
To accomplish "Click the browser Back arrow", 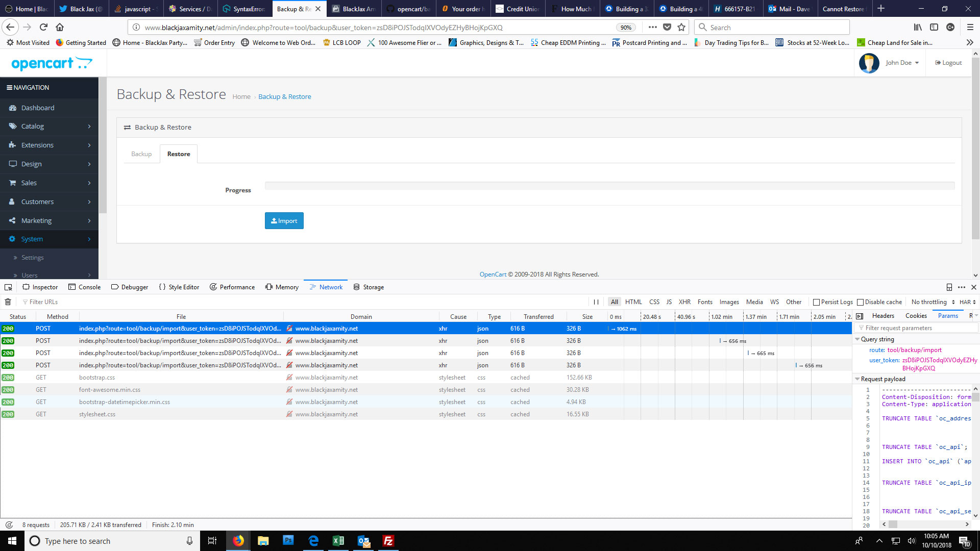I will click(11, 27).
